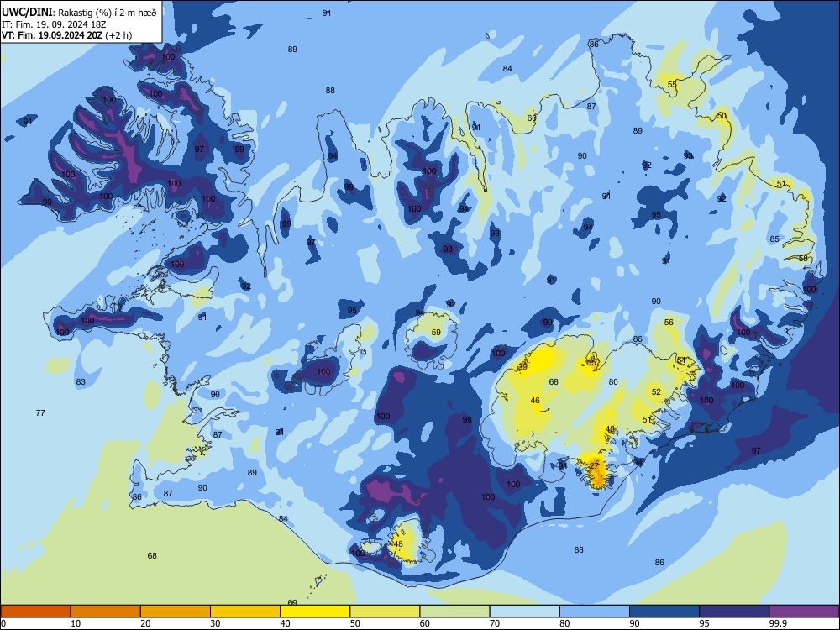Click the '50' humidity value on the map
Image resolution: width=840 pixels, height=630 pixels.
click(x=722, y=116)
